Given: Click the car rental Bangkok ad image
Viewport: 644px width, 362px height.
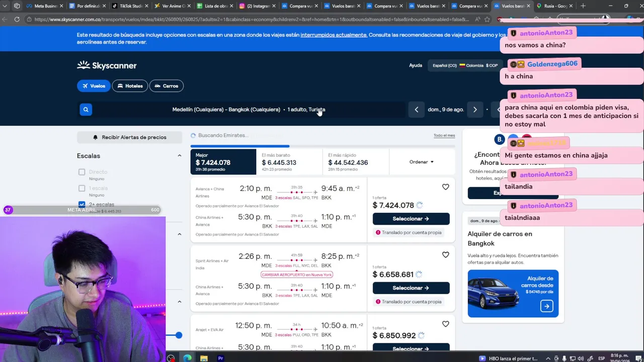Looking at the screenshot, I should (513, 294).
